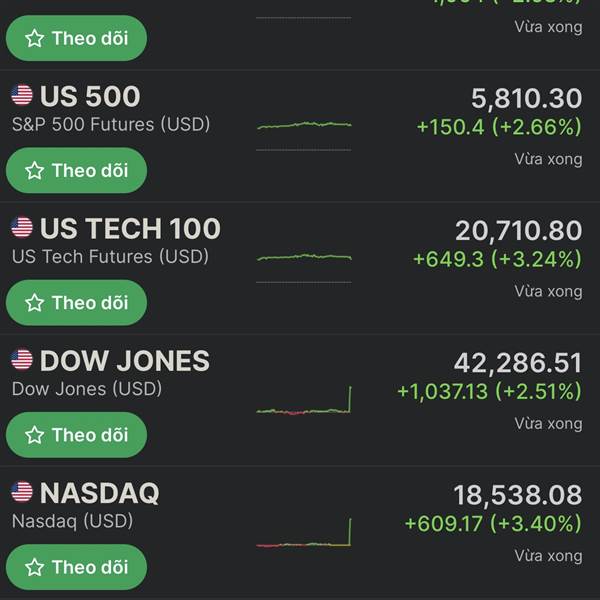Open the US 500 index title

click(90, 96)
